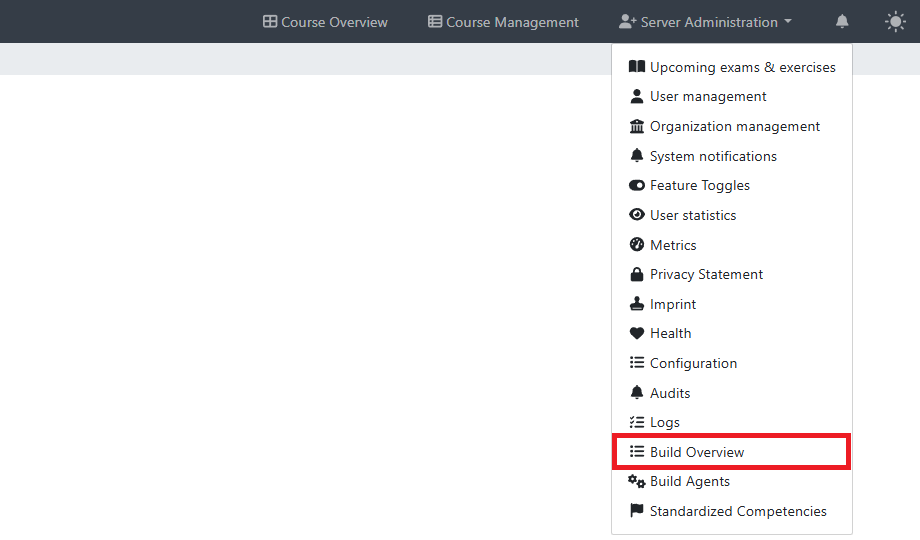The height and width of the screenshot is (540, 920).
Task: Click the gauge icon beside Metrics
Action: click(x=637, y=244)
